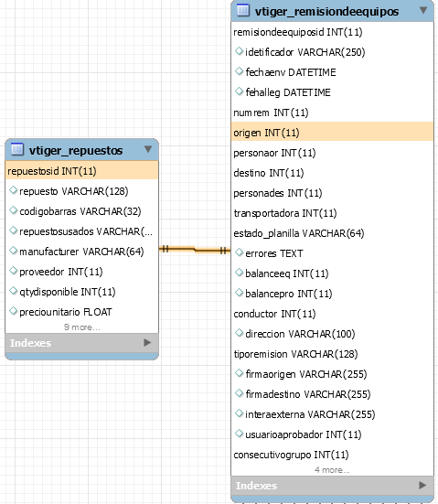This screenshot has height=504, width=438.
Task: Show the 9 more columns in vtiger_repuestos
Action: click(82, 327)
